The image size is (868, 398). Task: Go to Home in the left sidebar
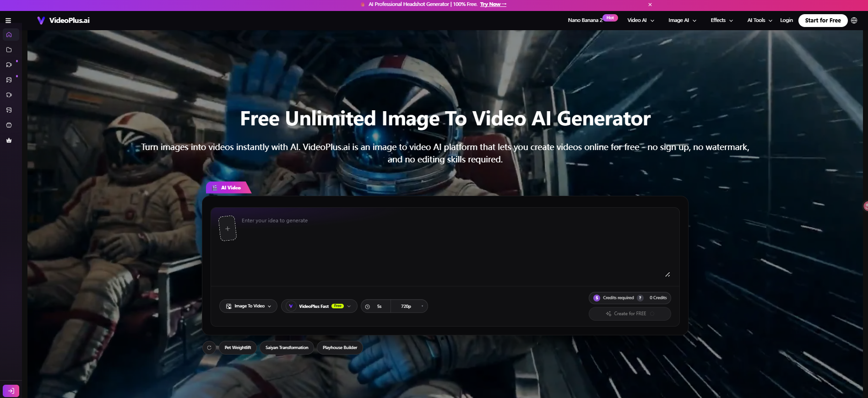point(9,35)
